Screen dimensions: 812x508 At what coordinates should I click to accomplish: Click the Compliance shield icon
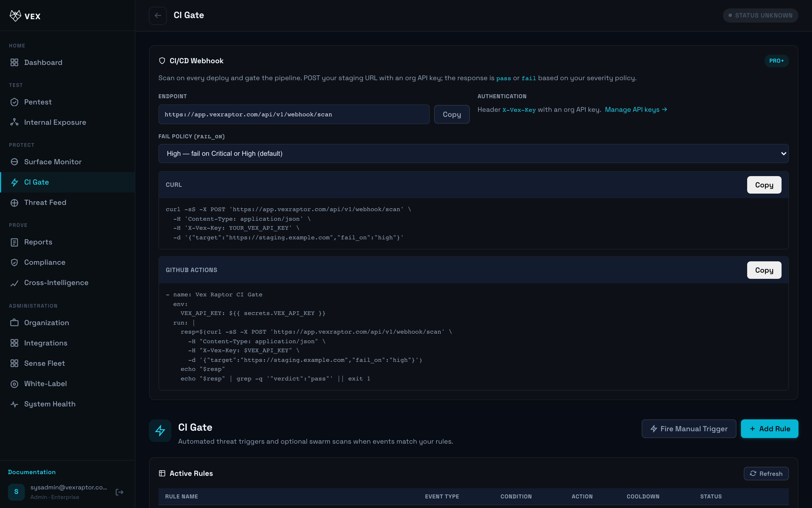[x=14, y=262]
